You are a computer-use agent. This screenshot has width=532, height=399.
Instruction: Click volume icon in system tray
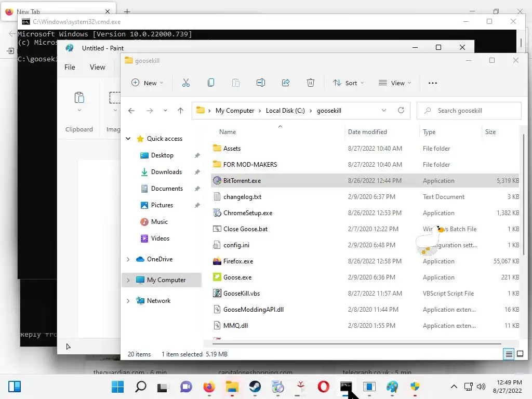click(x=481, y=387)
